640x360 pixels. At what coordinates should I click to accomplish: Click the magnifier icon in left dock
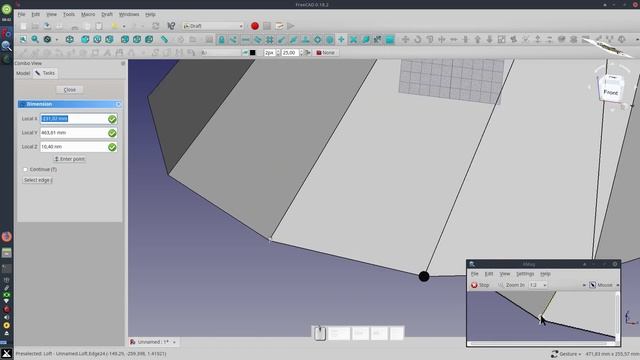7,46
